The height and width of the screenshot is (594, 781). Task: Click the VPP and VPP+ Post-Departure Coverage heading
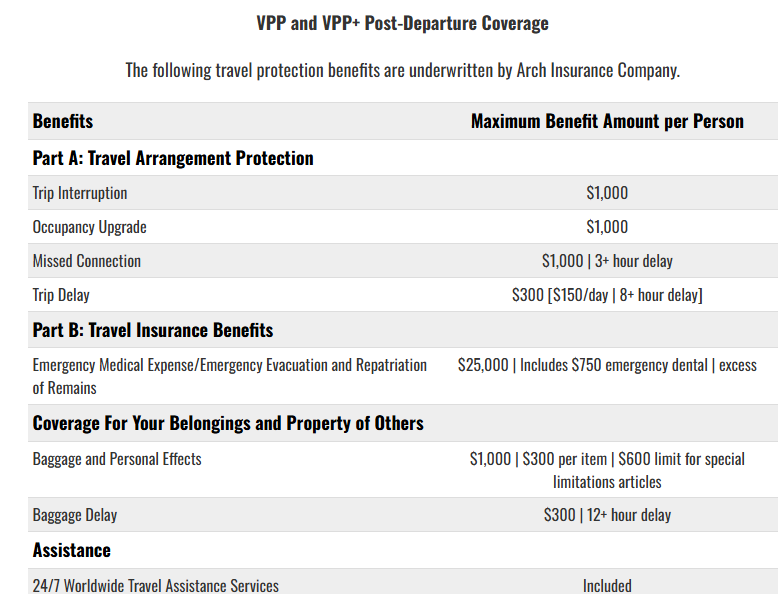coord(402,23)
